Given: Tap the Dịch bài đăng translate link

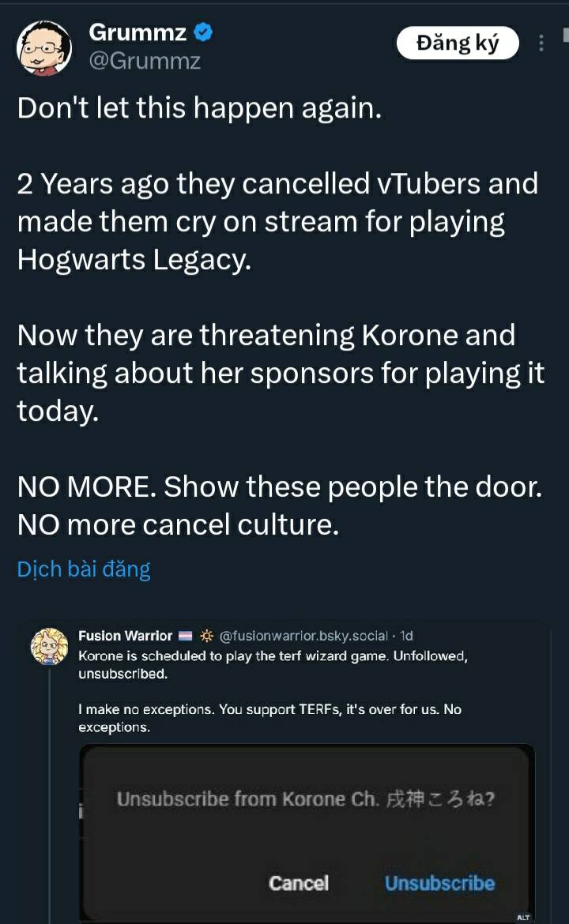Looking at the screenshot, I should 84,569.
